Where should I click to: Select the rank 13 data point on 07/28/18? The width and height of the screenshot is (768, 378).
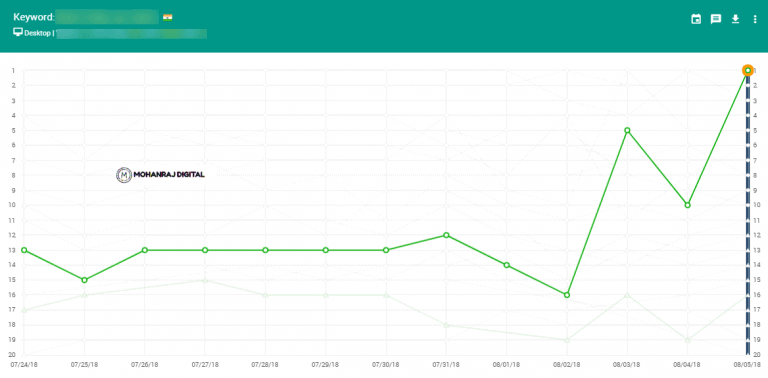click(x=265, y=250)
